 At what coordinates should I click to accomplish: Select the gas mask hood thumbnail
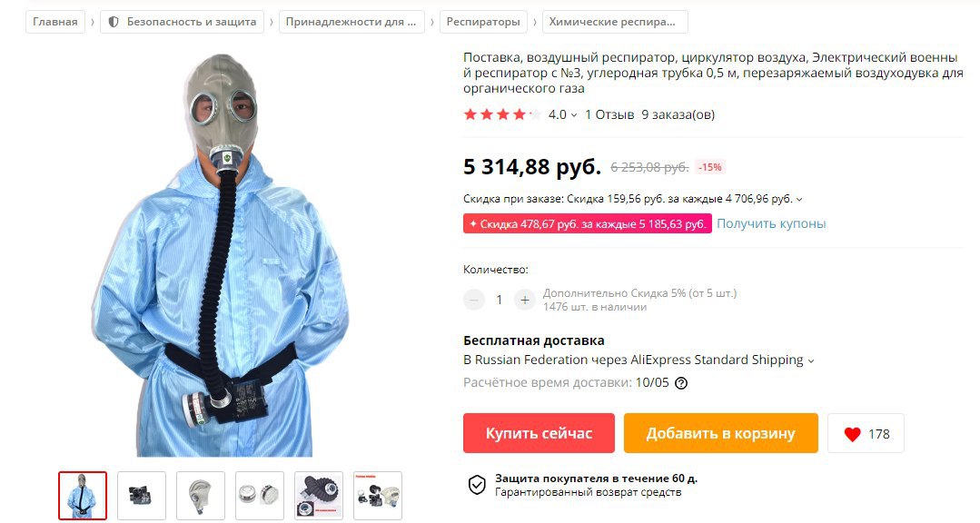point(201,496)
